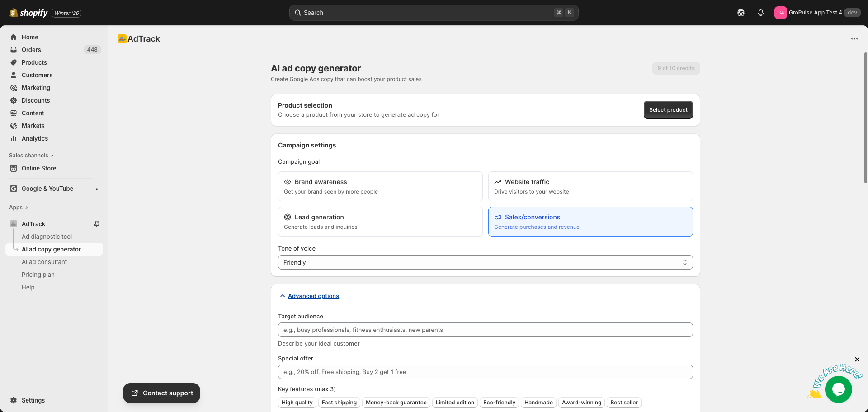Collapse the Advanced options section

click(313, 296)
